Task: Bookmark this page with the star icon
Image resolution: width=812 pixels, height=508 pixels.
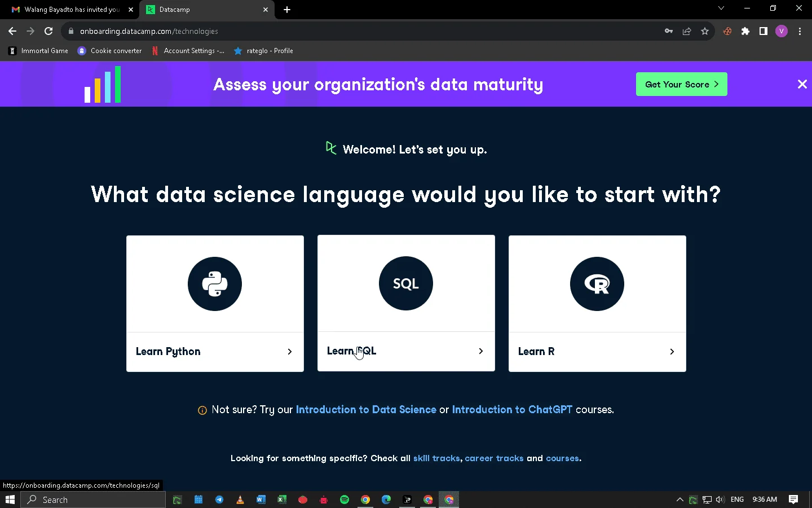Action: click(x=705, y=31)
